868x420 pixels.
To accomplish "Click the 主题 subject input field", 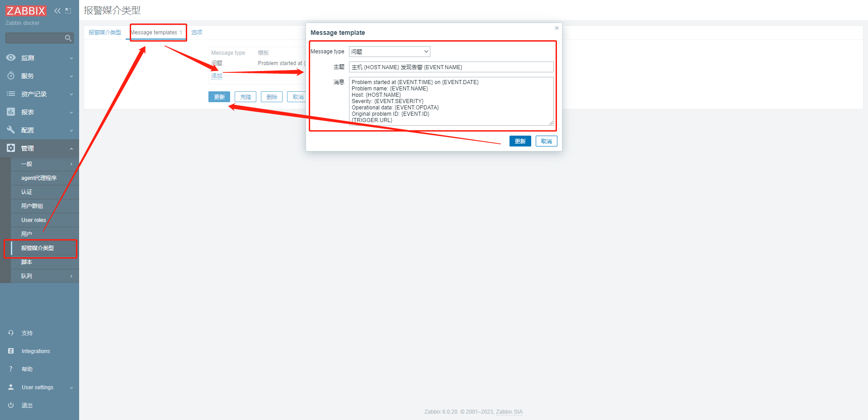I will click(451, 67).
